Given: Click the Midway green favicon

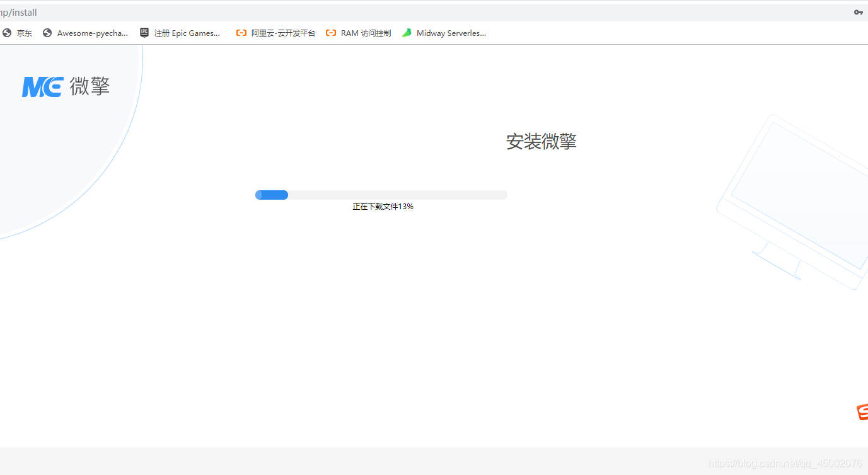Looking at the screenshot, I should pyautogui.click(x=407, y=33).
